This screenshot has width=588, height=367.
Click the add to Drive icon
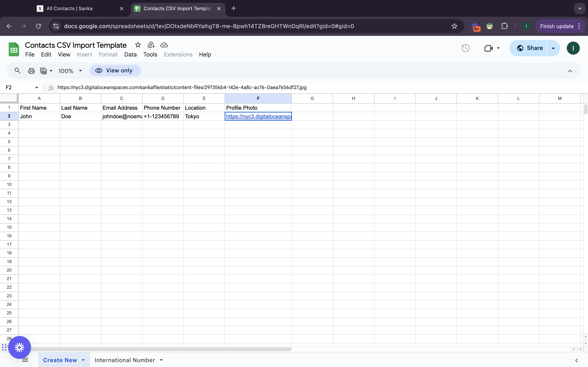click(x=151, y=45)
